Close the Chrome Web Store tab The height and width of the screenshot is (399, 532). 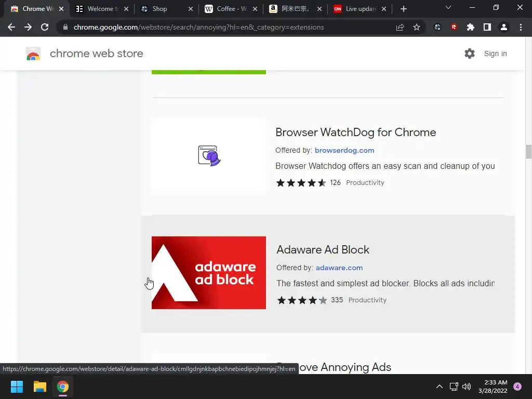point(61,9)
